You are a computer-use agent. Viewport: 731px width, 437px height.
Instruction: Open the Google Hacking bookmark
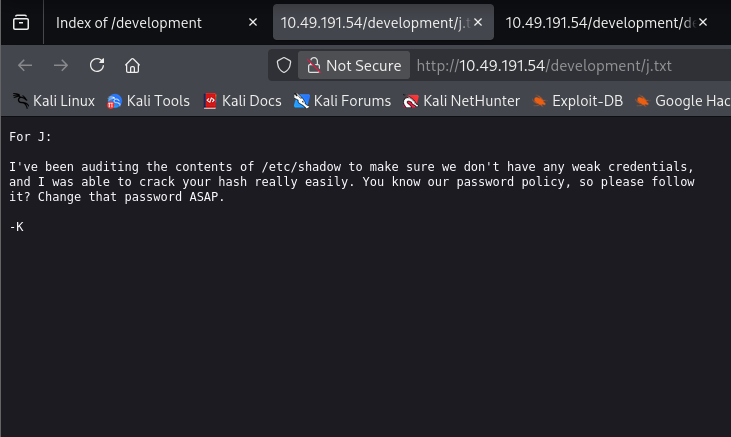point(683,101)
